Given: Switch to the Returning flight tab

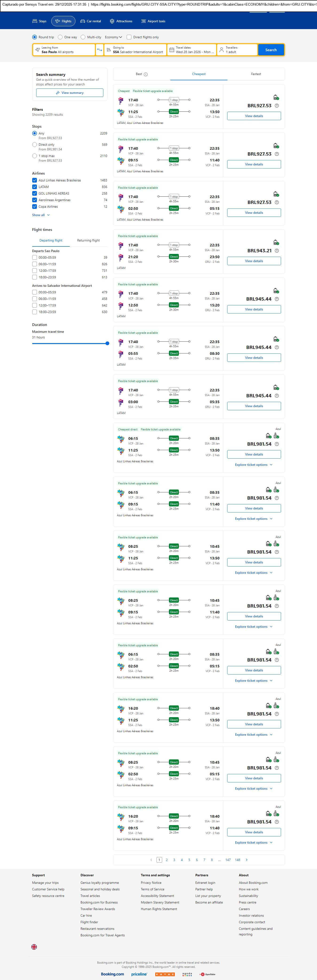Looking at the screenshot, I should coord(88,241).
